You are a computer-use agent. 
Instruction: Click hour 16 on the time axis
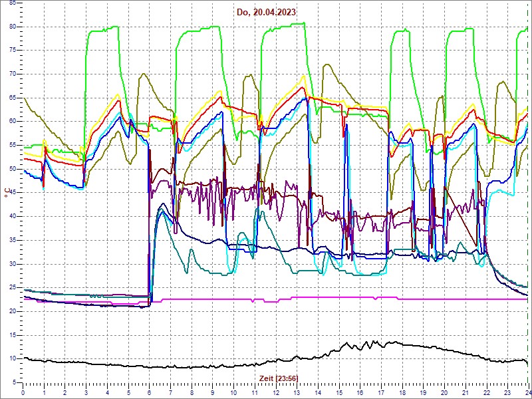(x=360, y=392)
